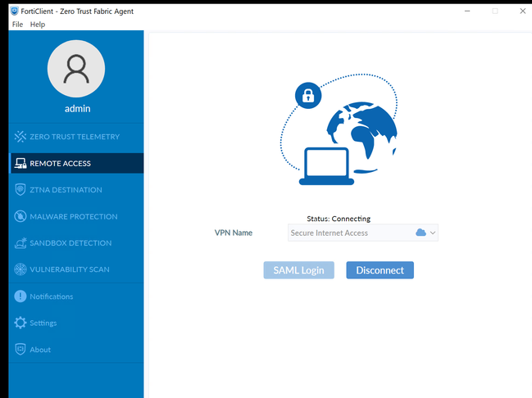Click the Malware Protection icon

point(20,216)
